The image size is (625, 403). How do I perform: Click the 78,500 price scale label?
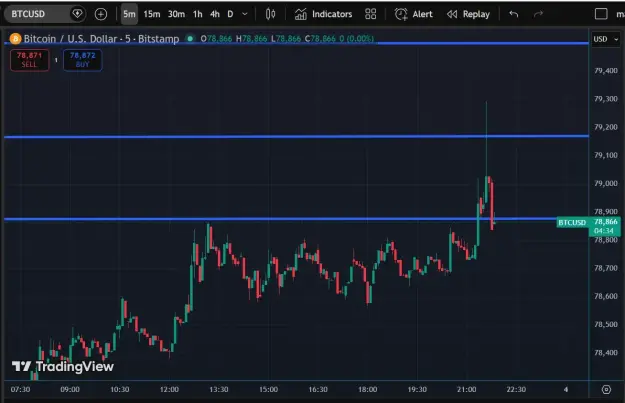point(605,324)
